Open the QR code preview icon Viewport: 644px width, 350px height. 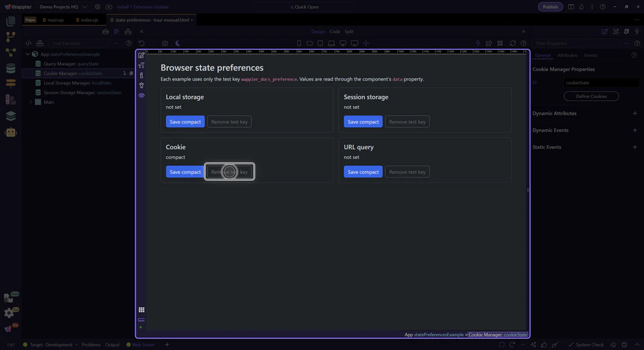(x=500, y=43)
